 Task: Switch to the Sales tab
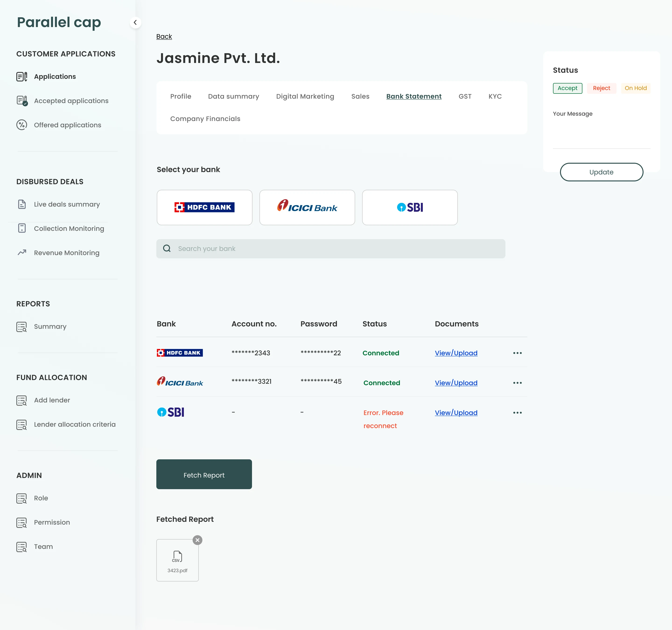tap(360, 96)
